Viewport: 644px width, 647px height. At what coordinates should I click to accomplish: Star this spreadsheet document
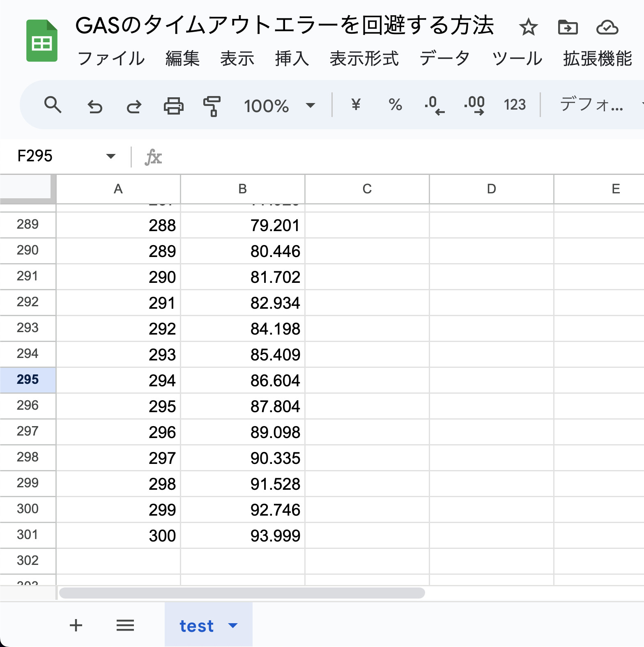[528, 28]
